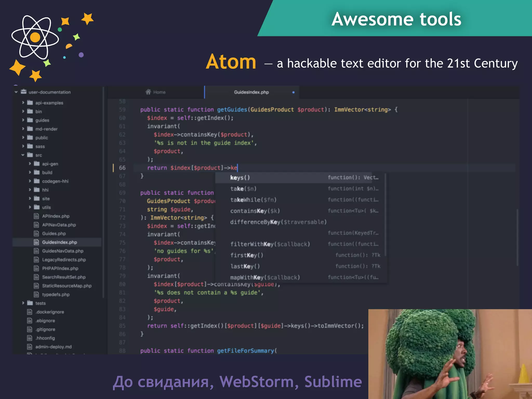
Task: Click the PHPAPIIndex.php file icon
Action: pyautogui.click(x=36, y=268)
